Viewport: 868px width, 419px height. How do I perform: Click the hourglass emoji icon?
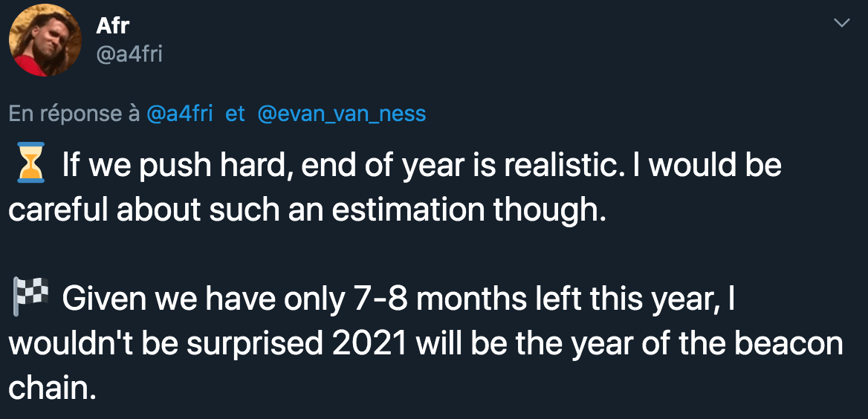pyautogui.click(x=30, y=163)
